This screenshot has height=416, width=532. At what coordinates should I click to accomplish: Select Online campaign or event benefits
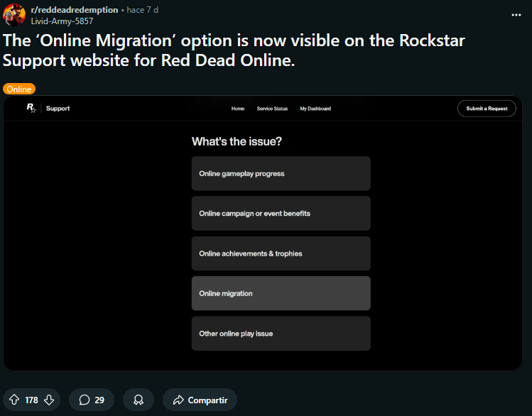tap(281, 213)
